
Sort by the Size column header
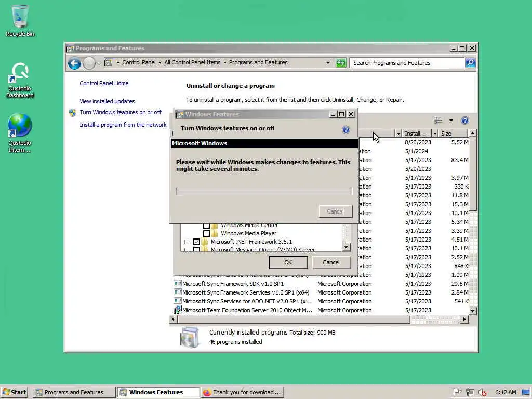pyautogui.click(x=453, y=134)
